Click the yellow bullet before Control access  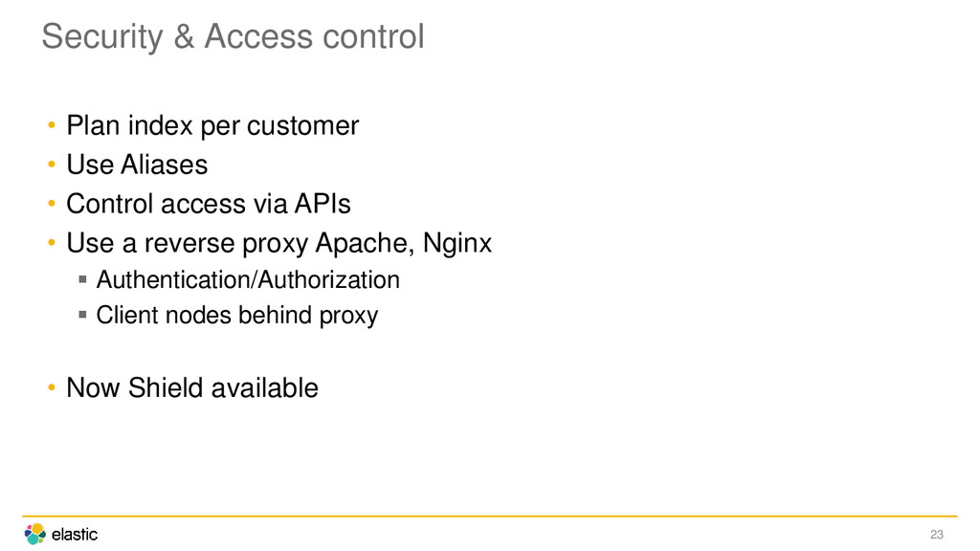pos(52,203)
